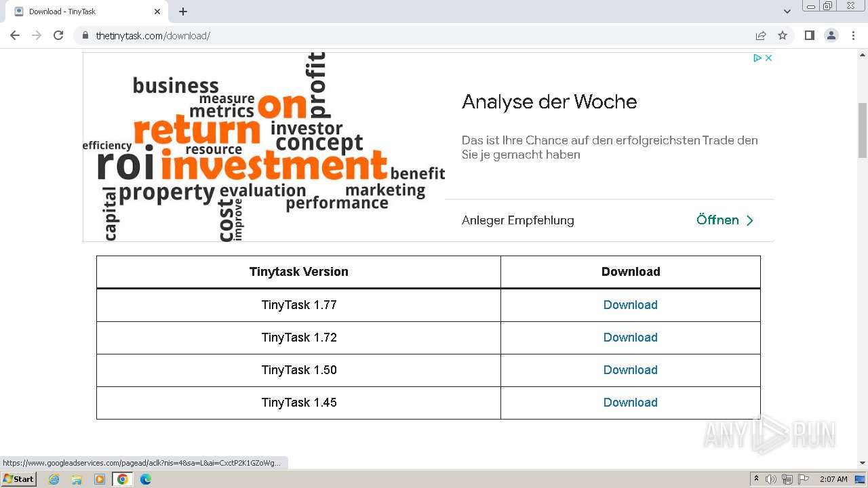Click the ROI investment word-cloud image
868x488 pixels.
pos(264,147)
